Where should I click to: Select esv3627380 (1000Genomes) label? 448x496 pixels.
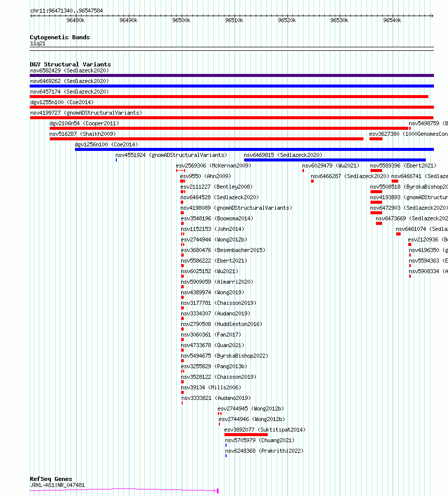pos(408,134)
